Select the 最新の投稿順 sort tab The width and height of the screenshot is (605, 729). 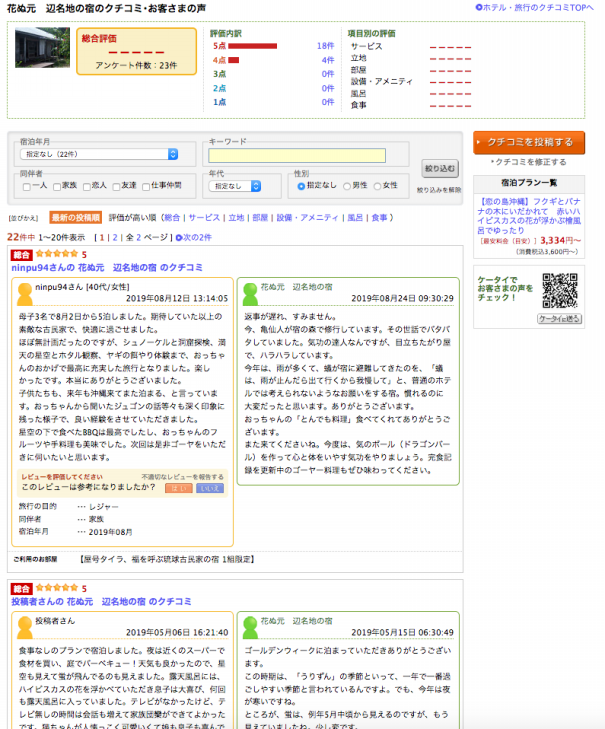75,217
